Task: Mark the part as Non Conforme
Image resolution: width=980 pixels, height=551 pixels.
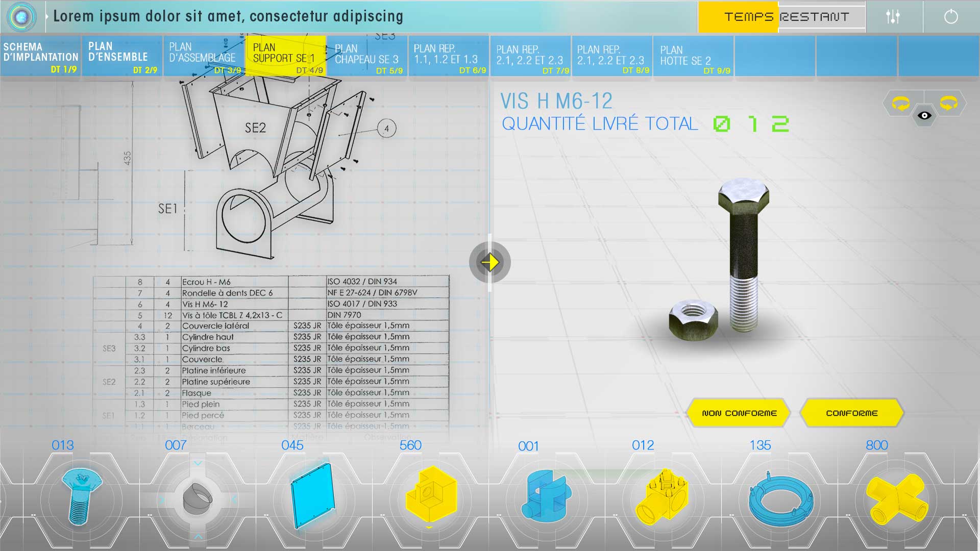Action: click(x=739, y=413)
